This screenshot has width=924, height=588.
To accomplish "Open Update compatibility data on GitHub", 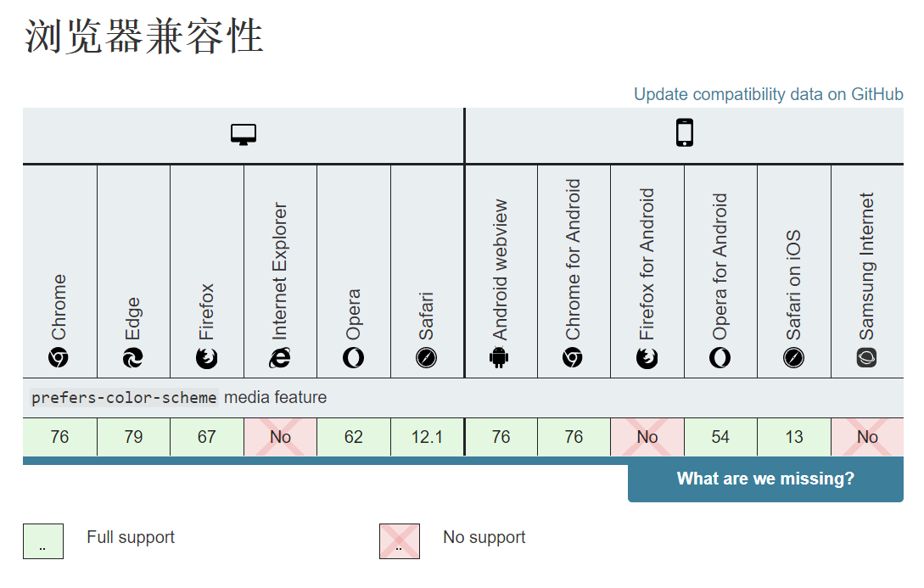I will (x=768, y=94).
